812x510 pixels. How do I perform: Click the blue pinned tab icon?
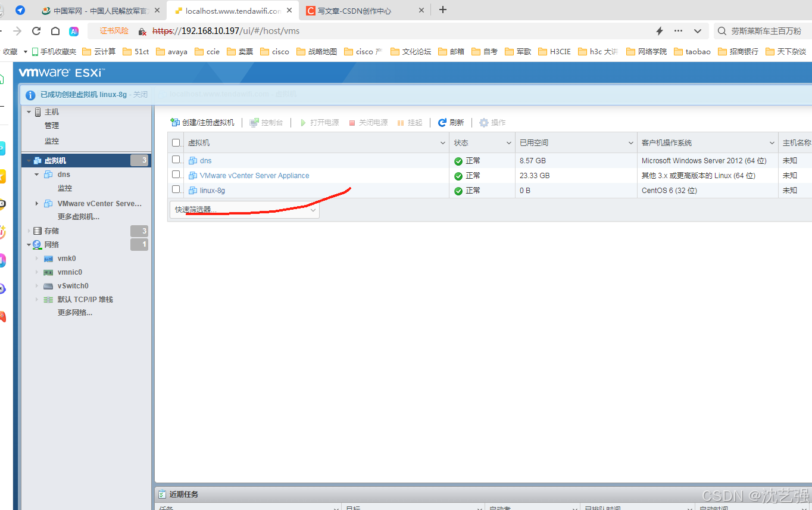tap(20, 10)
